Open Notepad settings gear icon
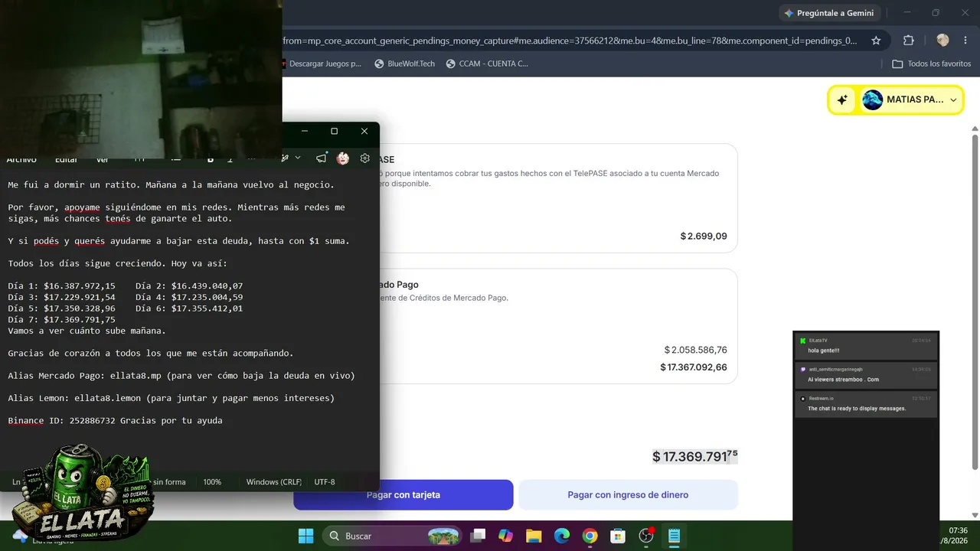Viewport: 980px width, 551px height. click(x=364, y=158)
